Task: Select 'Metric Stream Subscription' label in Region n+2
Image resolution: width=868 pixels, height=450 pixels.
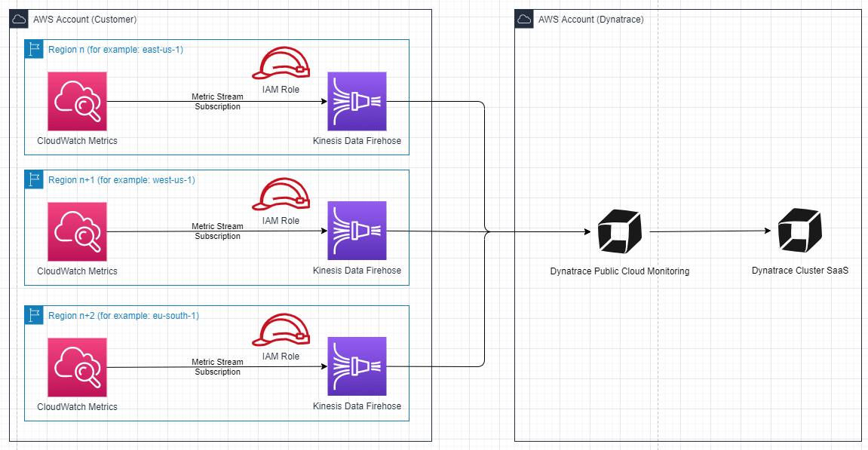Action: [x=217, y=366]
